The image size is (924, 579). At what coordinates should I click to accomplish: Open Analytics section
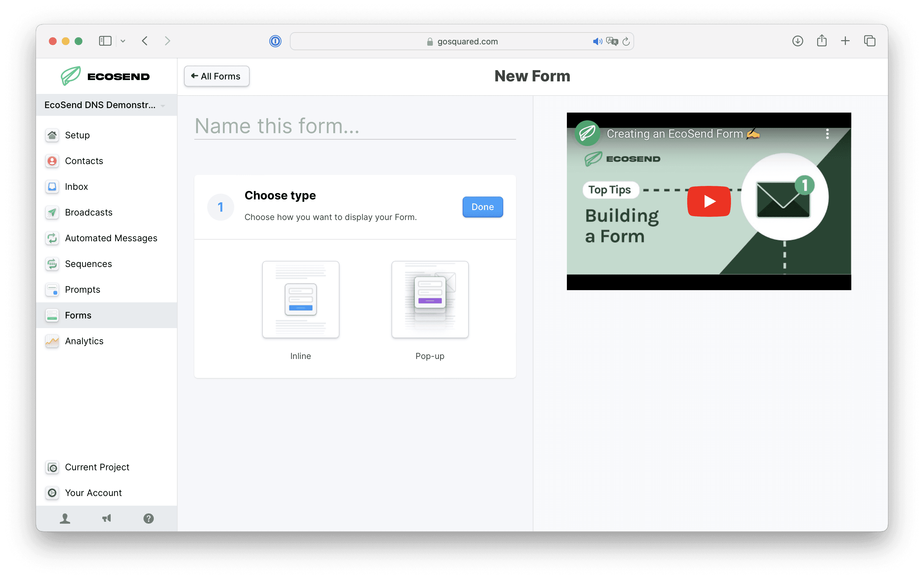pos(106,341)
